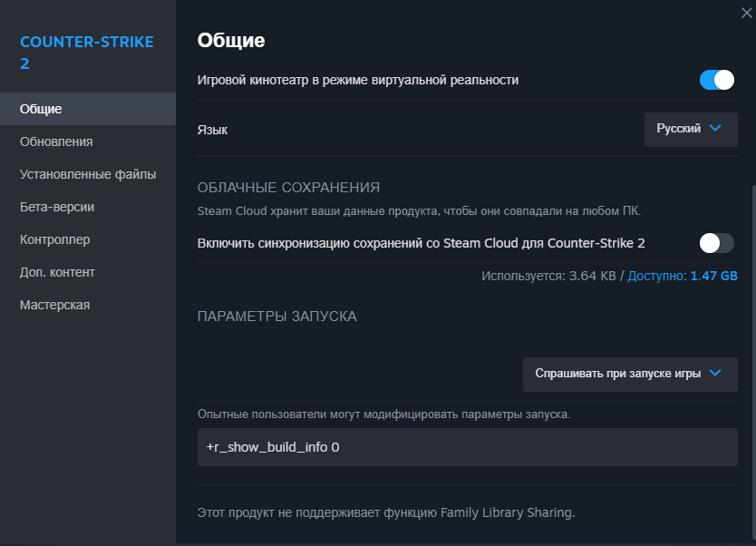Go to the Обновления section

(56, 141)
